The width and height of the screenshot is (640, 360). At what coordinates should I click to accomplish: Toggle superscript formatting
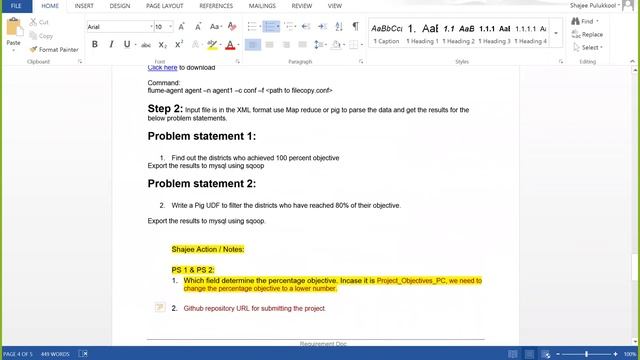tap(179, 44)
